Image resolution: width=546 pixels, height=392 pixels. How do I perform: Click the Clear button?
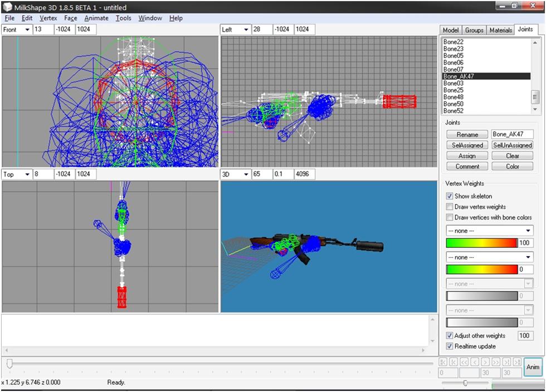(x=513, y=156)
